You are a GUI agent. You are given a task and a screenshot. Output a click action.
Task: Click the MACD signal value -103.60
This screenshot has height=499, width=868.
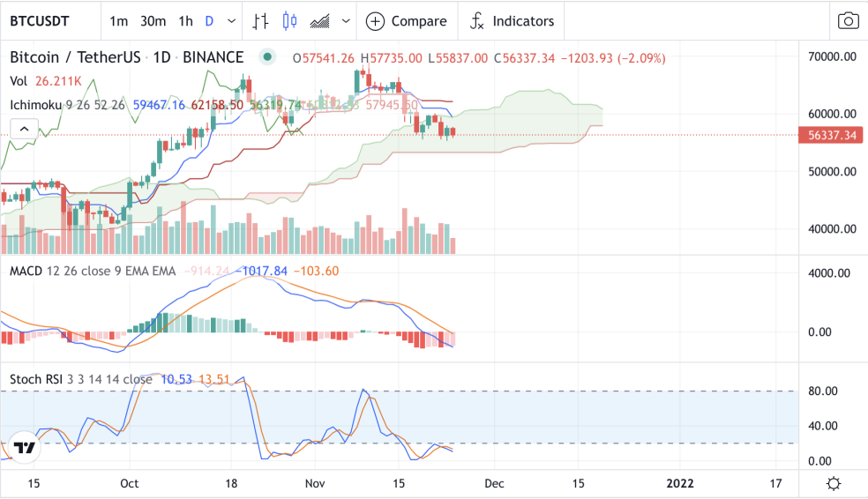[x=316, y=271]
